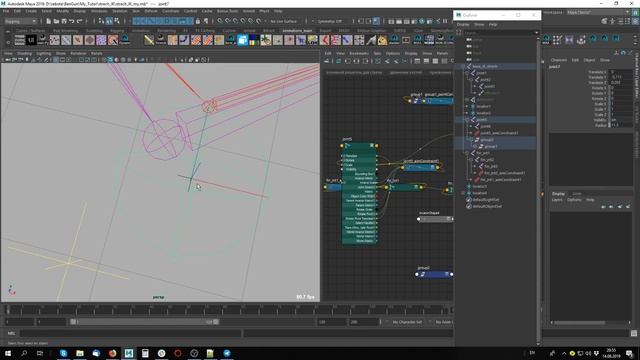The width and height of the screenshot is (640, 360).
Task: Click the leftmost Node Editor toolbar icon
Action: [327, 61]
